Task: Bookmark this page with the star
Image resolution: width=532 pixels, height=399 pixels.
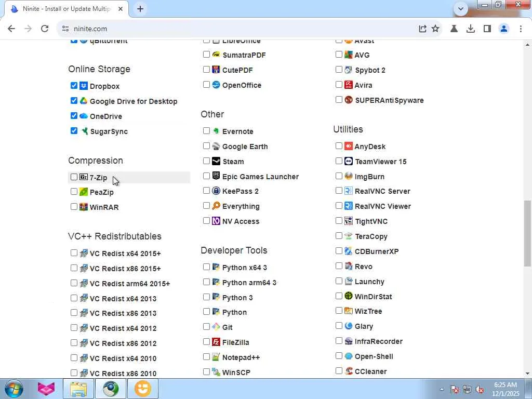Action: pyautogui.click(x=435, y=29)
